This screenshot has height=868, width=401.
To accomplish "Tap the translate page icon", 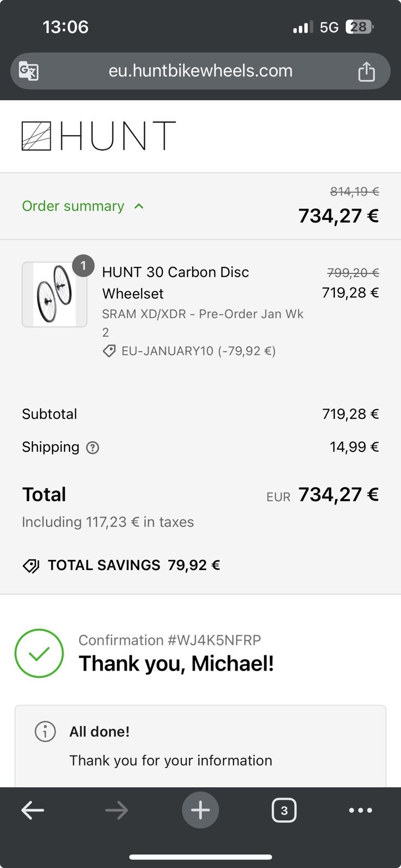I will click(29, 71).
